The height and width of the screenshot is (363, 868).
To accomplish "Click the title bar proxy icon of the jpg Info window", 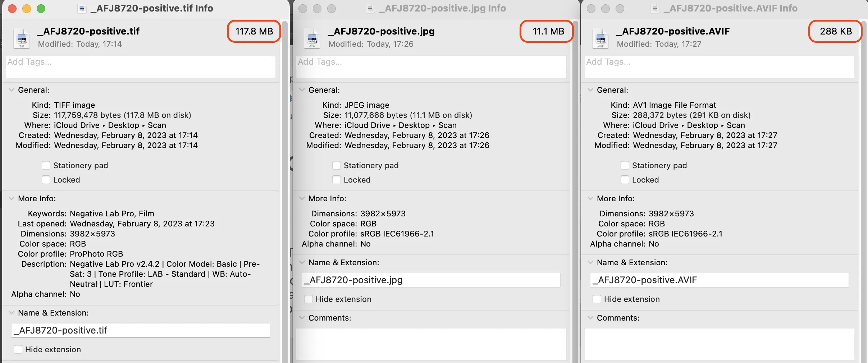I will click(x=370, y=8).
